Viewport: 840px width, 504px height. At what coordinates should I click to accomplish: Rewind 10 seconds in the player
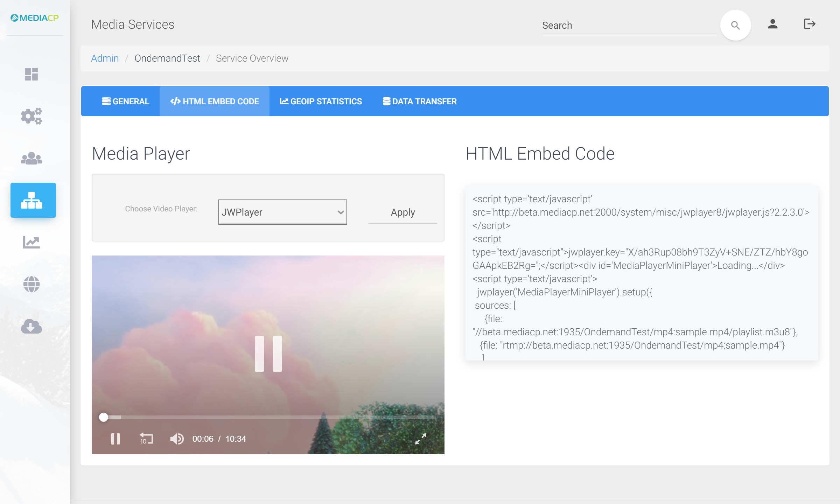click(x=146, y=439)
